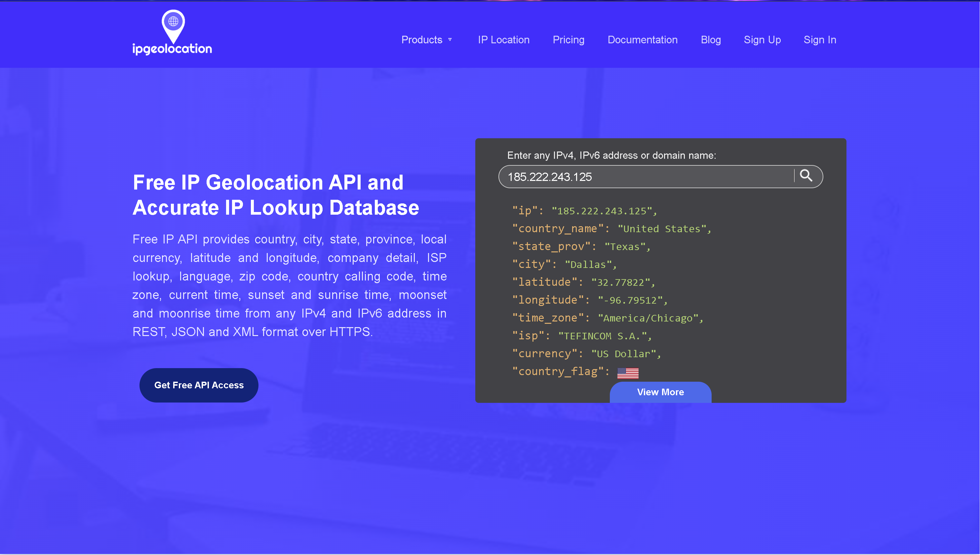
Task: Click Get Free API Access button
Action: 199,385
